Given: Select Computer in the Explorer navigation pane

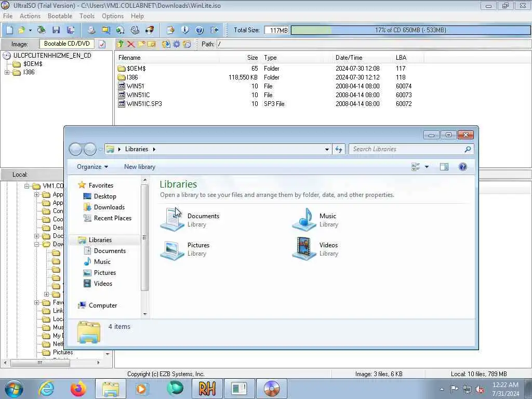Looking at the screenshot, I should coord(98,305).
